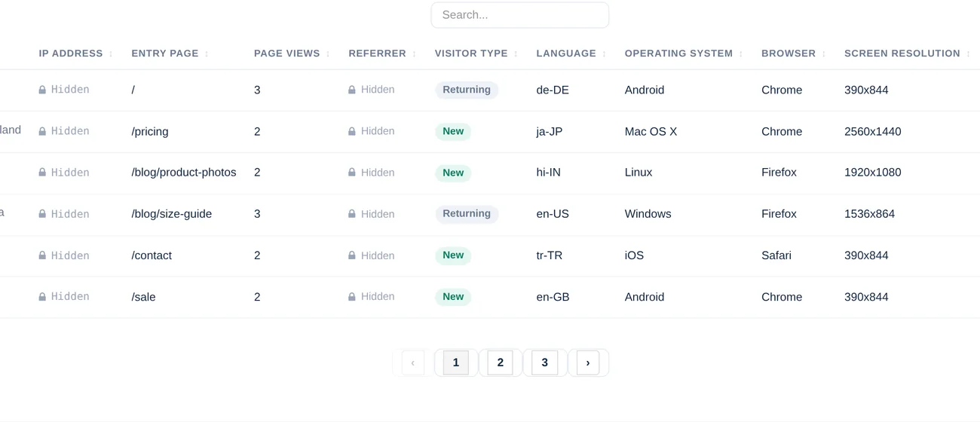Click lock icon in /contact row referrer
This screenshot has width=980, height=422.
352,255
